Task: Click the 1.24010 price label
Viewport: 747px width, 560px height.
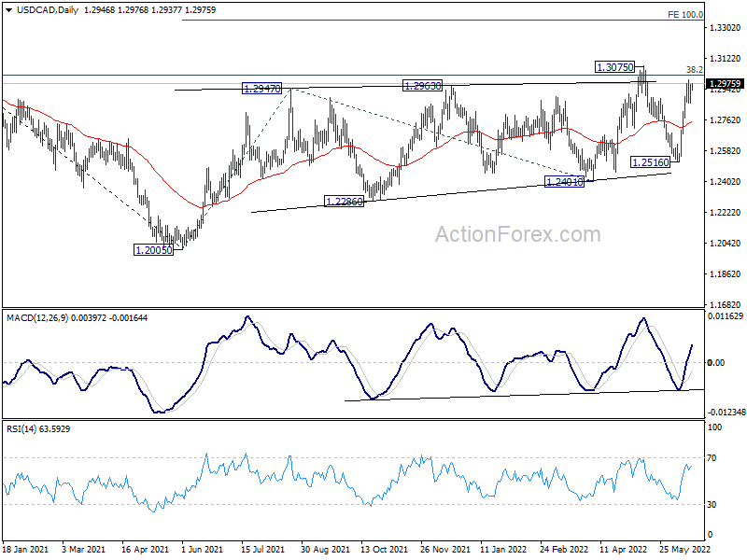Action: tap(564, 182)
